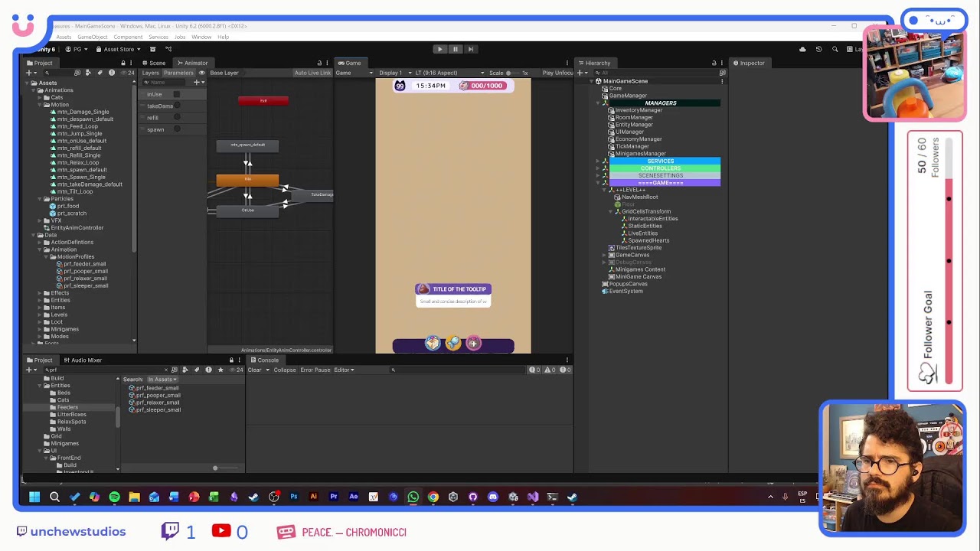Expand the CONTROLLERS group in Hierarchy
The width and height of the screenshot is (980, 551).
pyautogui.click(x=598, y=168)
